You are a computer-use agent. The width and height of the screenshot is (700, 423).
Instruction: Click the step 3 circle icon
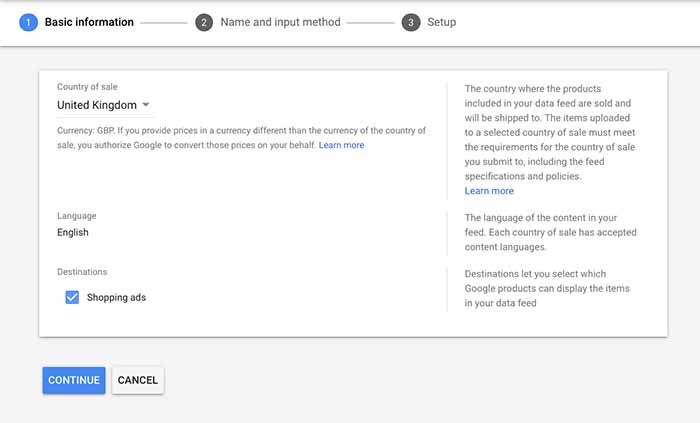point(410,22)
